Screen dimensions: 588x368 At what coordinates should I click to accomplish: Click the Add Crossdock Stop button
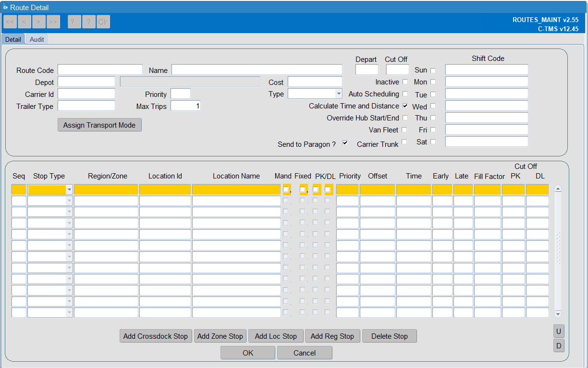click(156, 336)
